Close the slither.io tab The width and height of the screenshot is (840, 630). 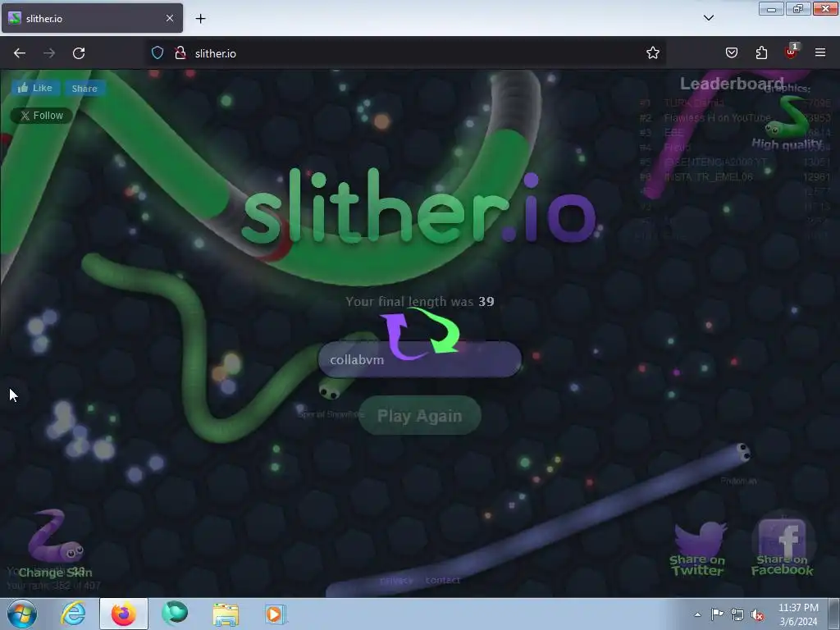point(170,18)
